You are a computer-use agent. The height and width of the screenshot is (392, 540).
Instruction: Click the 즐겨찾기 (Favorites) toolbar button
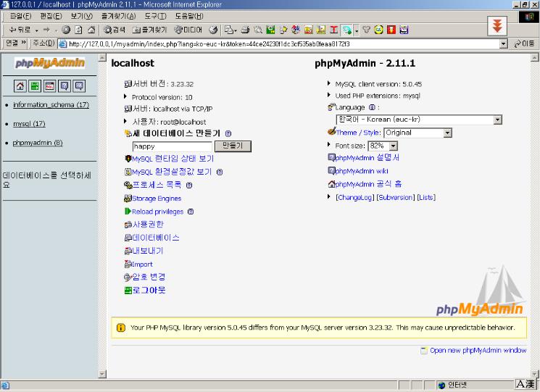[x=149, y=30]
